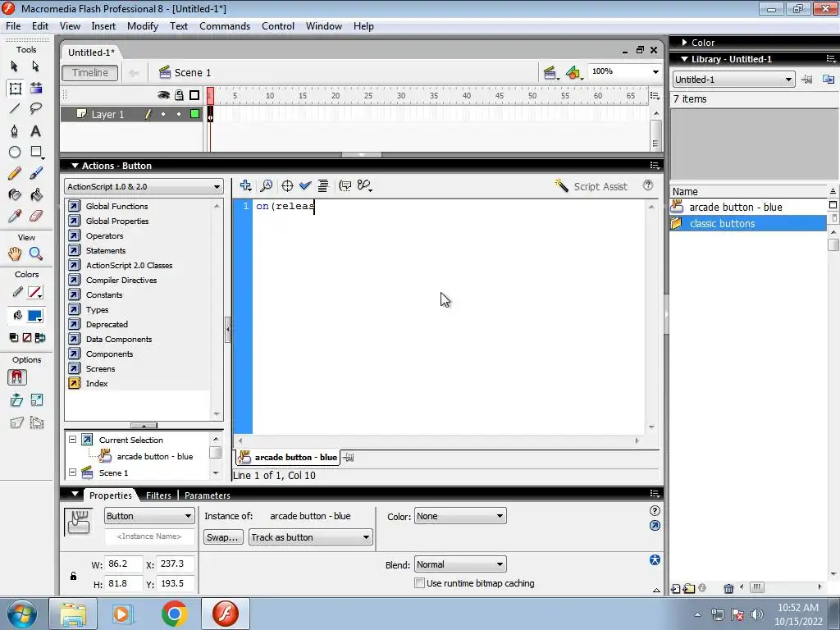
Task: Open the Control menu
Action: click(x=277, y=26)
